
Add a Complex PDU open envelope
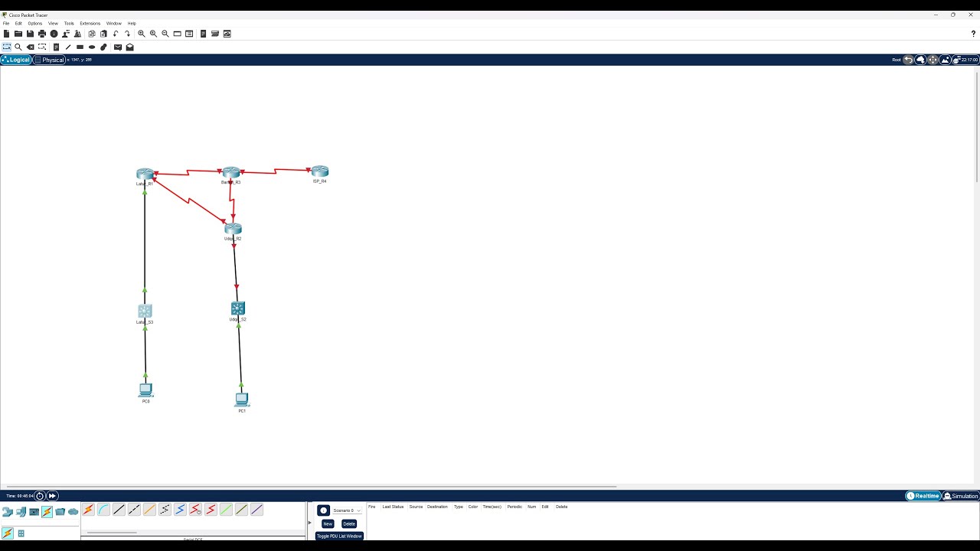point(129,47)
